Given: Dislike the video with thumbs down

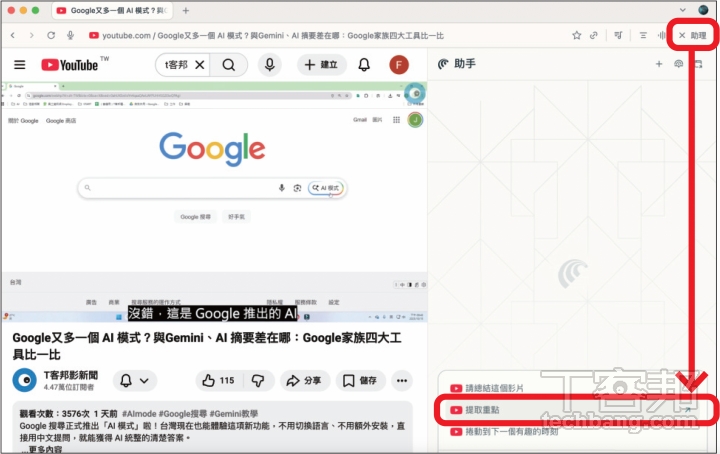Looking at the screenshot, I should point(258,381).
